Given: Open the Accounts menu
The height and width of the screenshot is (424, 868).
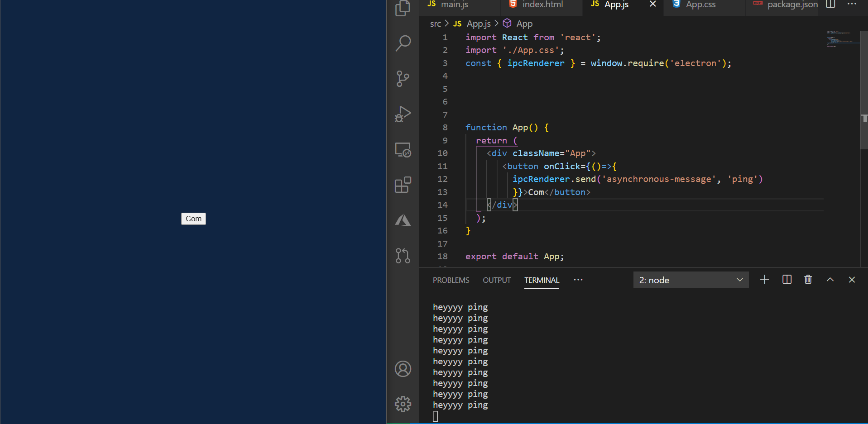Looking at the screenshot, I should [403, 369].
